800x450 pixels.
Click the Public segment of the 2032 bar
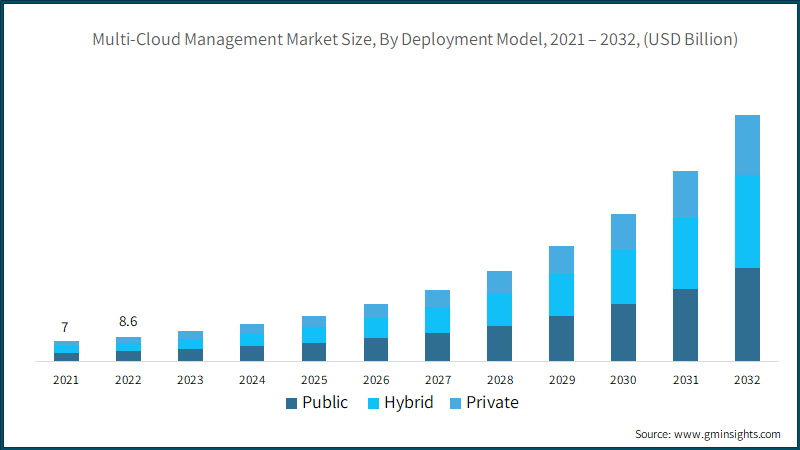click(x=747, y=314)
